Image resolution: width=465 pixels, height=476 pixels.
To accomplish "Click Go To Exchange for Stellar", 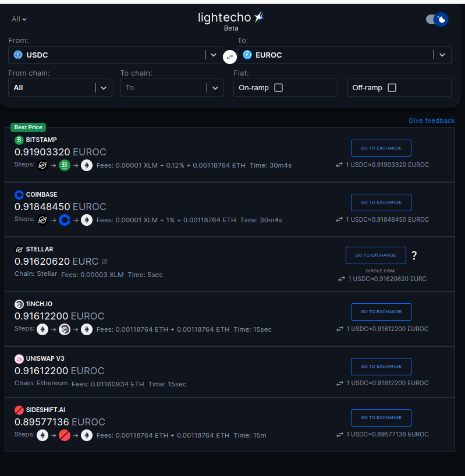I will coord(376,255).
